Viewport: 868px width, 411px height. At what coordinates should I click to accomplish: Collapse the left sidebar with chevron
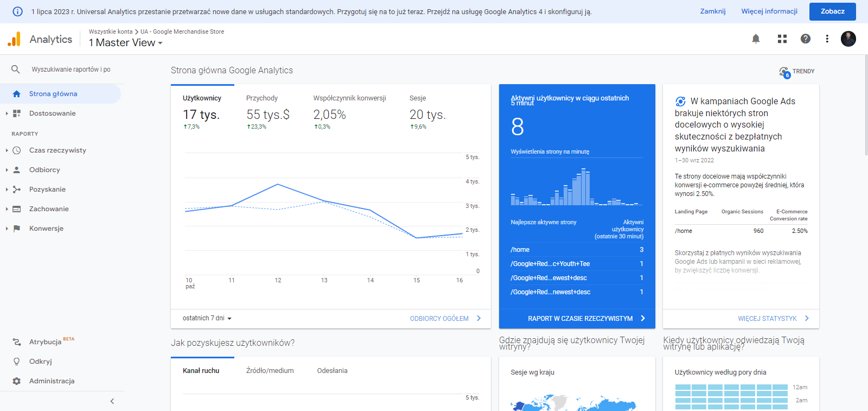tap(112, 401)
